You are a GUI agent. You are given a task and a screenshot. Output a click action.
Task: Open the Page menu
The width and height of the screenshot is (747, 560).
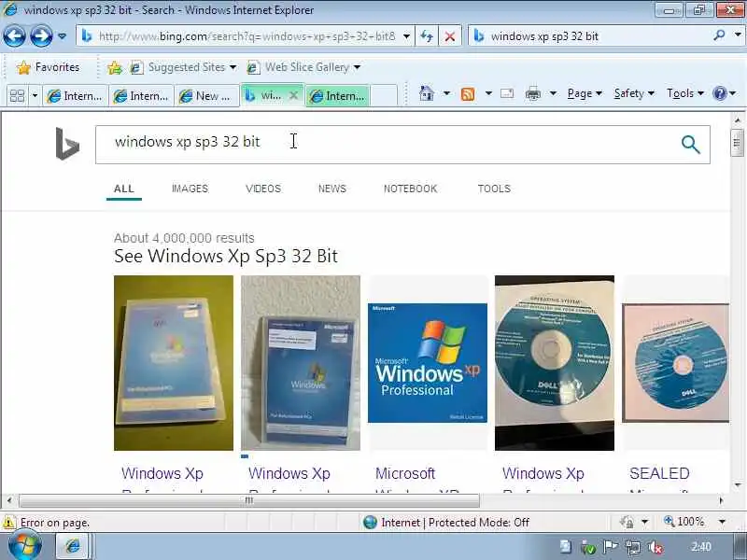coord(585,93)
